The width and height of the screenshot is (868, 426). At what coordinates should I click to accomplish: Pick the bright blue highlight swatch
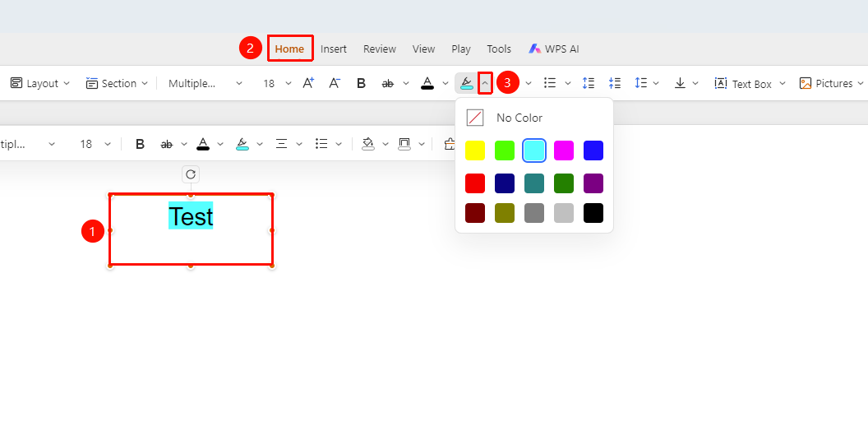tap(593, 150)
